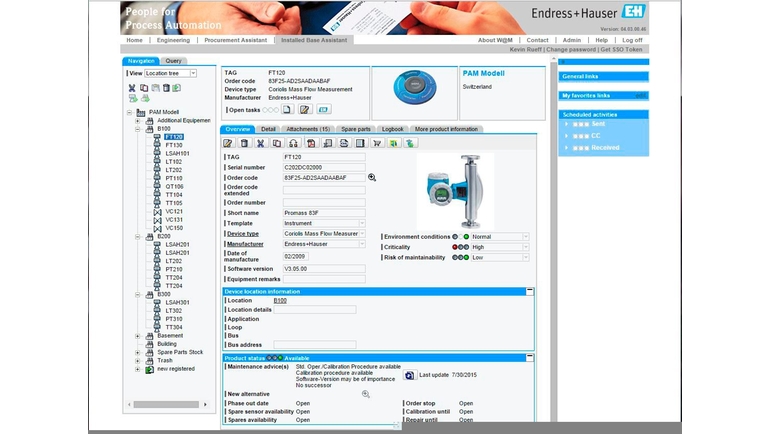771x434 pixels.
Task: Expand the Sent scheduled activities
Action: point(566,124)
